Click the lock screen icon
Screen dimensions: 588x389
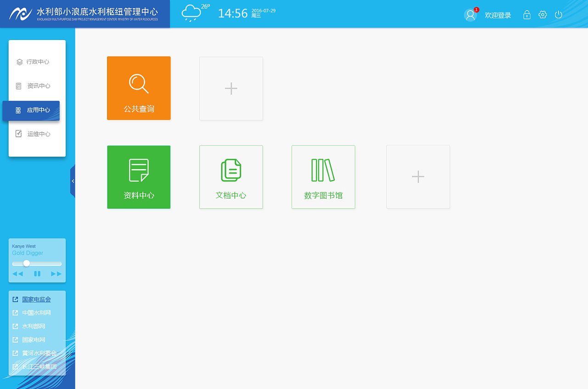[527, 15]
